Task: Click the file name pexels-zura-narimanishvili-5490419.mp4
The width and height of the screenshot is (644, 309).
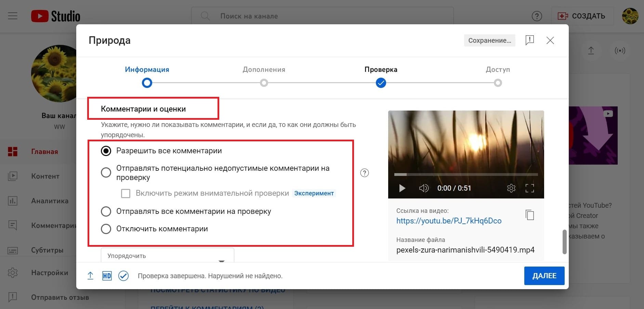Action: (x=465, y=250)
